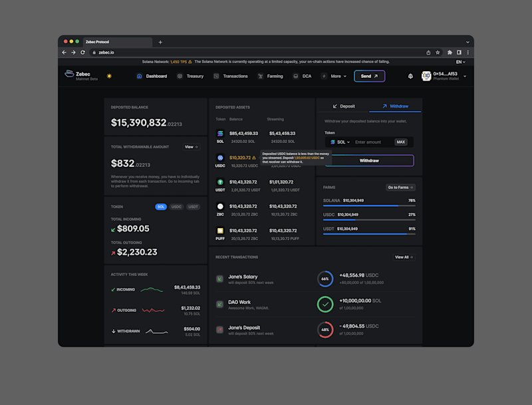Switch to the Deposit tab
The image size is (532, 405).
(343, 106)
